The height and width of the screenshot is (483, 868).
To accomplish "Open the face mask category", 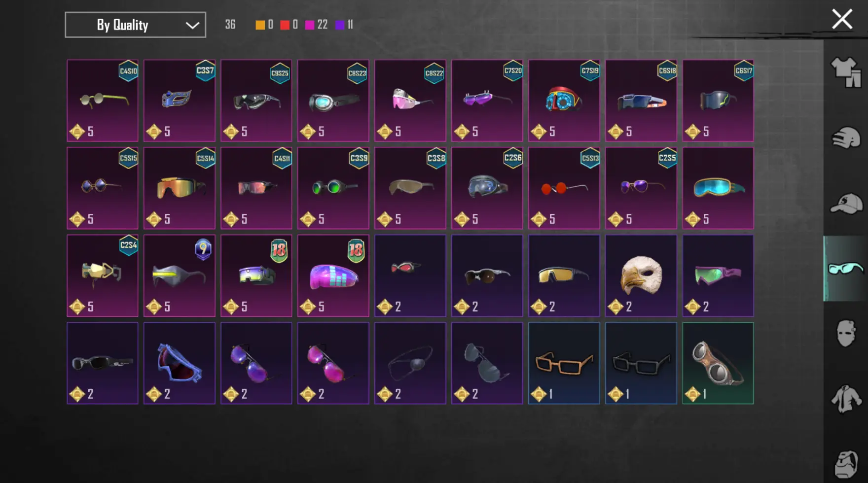I will click(x=846, y=334).
